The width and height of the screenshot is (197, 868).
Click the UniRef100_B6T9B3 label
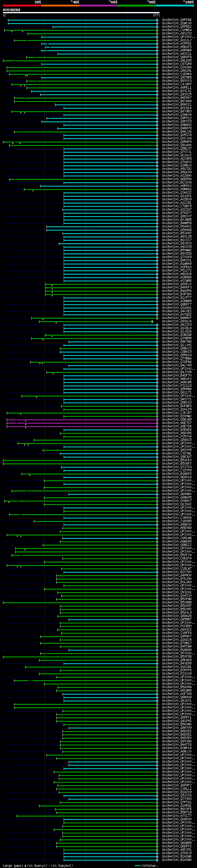[176, 111]
